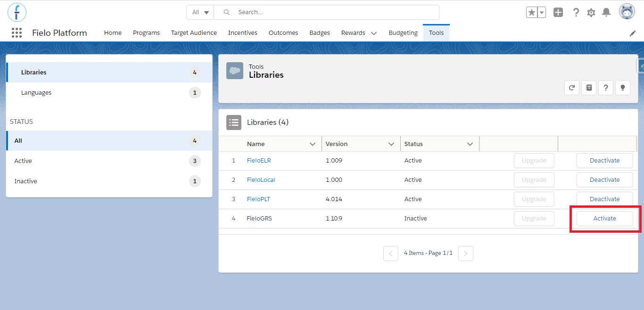
Task: Open the Badges tab
Action: click(320, 33)
